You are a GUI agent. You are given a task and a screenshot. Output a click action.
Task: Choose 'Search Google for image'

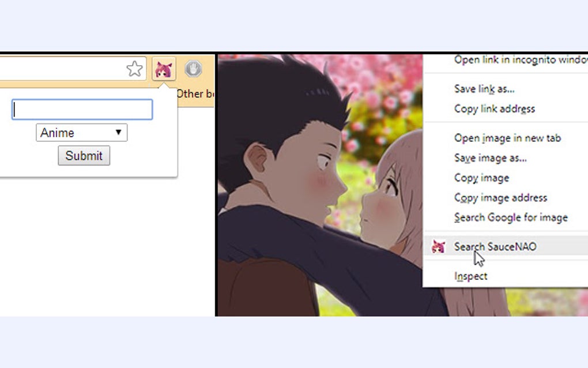coord(510,217)
